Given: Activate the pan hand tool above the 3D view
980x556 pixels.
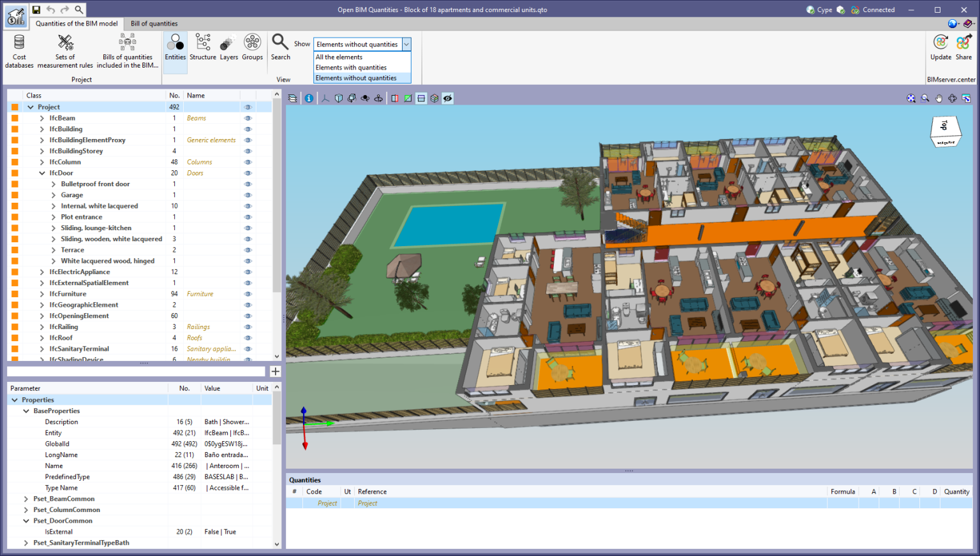Looking at the screenshot, I should [939, 98].
